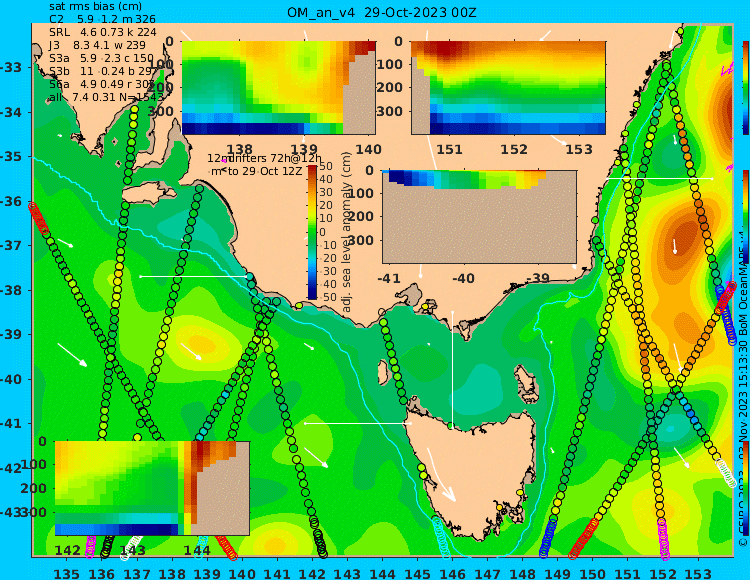Click the large white drifter arrow over Tasmania

pyautogui.click(x=441, y=475)
